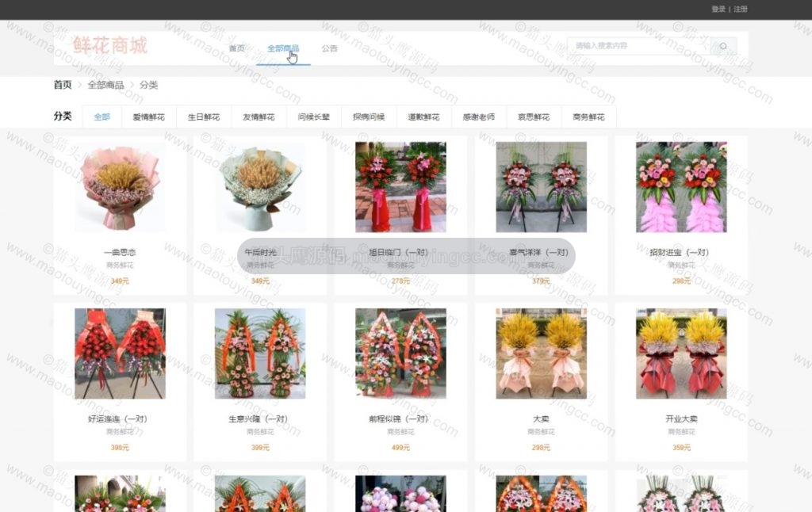Select 全部商品 in top navigation
Screen dimensions: 812x512
coord(283,48)
